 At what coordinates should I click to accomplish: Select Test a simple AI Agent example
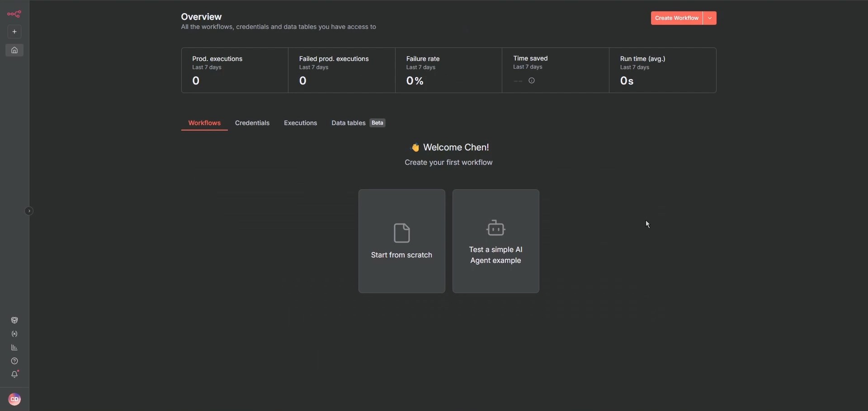point(496,241)
